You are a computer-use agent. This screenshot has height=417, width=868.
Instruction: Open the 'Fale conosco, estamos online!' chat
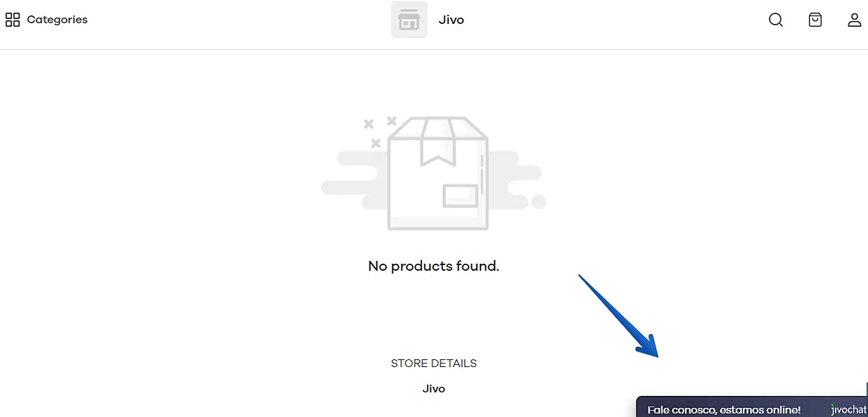[x=723, y=409]
